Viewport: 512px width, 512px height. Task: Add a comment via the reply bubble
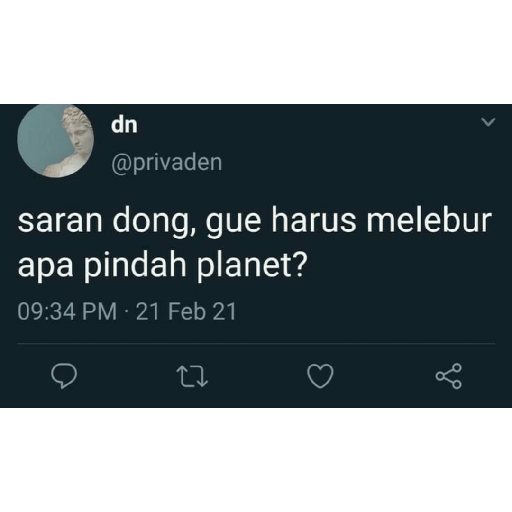point(64,376)
